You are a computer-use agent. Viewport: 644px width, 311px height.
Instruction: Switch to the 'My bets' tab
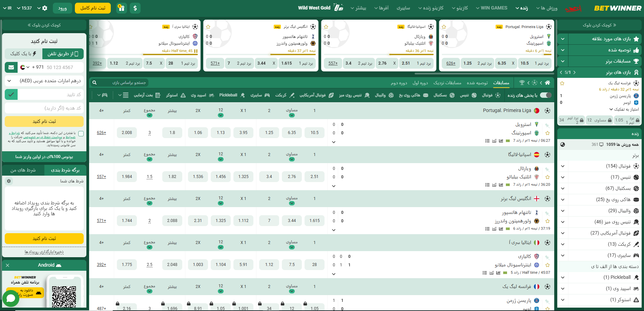(x=23, y=170)
